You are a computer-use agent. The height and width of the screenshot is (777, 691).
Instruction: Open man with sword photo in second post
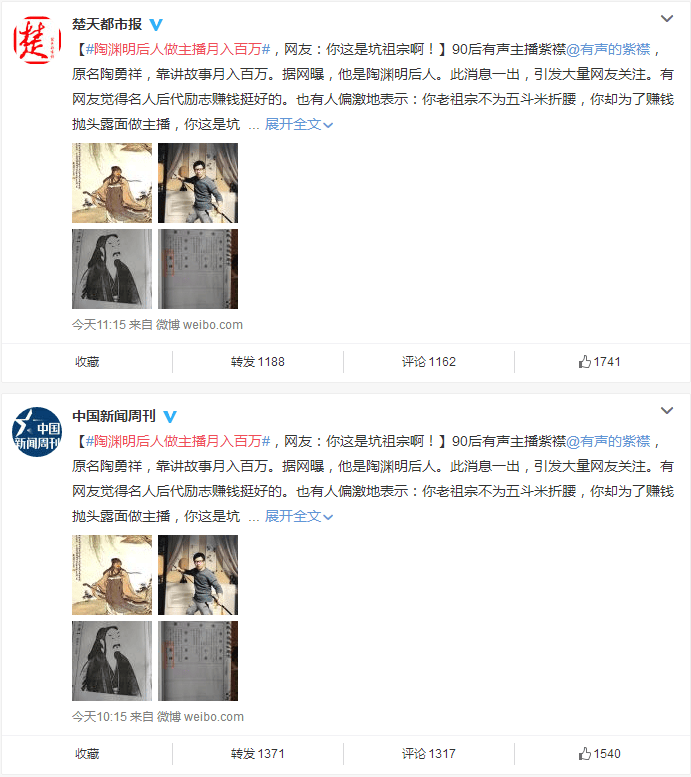pyautogui.click(x=198, y=575)
